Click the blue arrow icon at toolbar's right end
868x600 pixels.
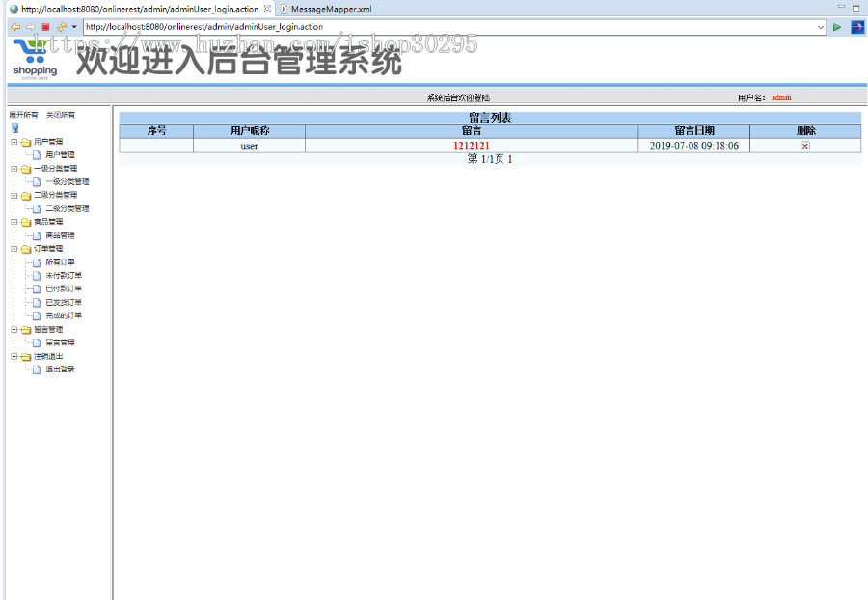(x=856, y=26)
